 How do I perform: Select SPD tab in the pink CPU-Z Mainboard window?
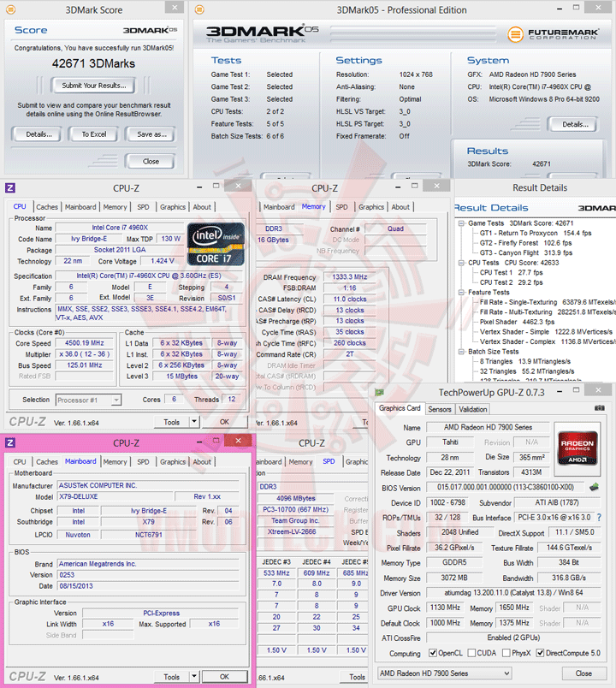(143, 461)
